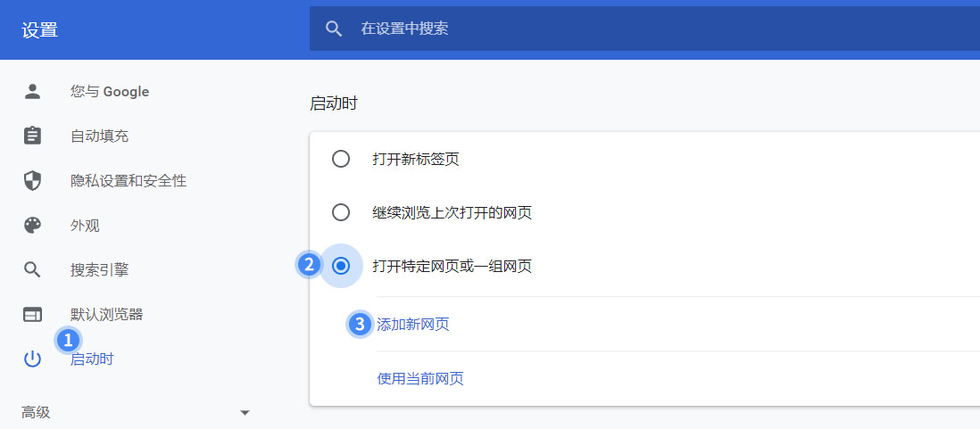980x429 pixels.
Task: Click the browser window icon for 默认浏览器
Action: [32, 314]
